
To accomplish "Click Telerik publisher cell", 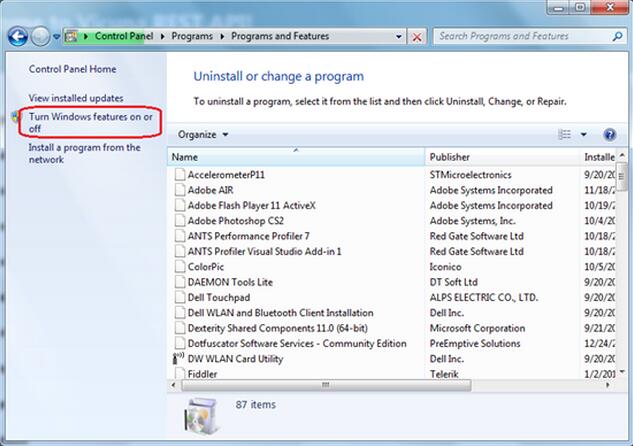I will 444,374.
